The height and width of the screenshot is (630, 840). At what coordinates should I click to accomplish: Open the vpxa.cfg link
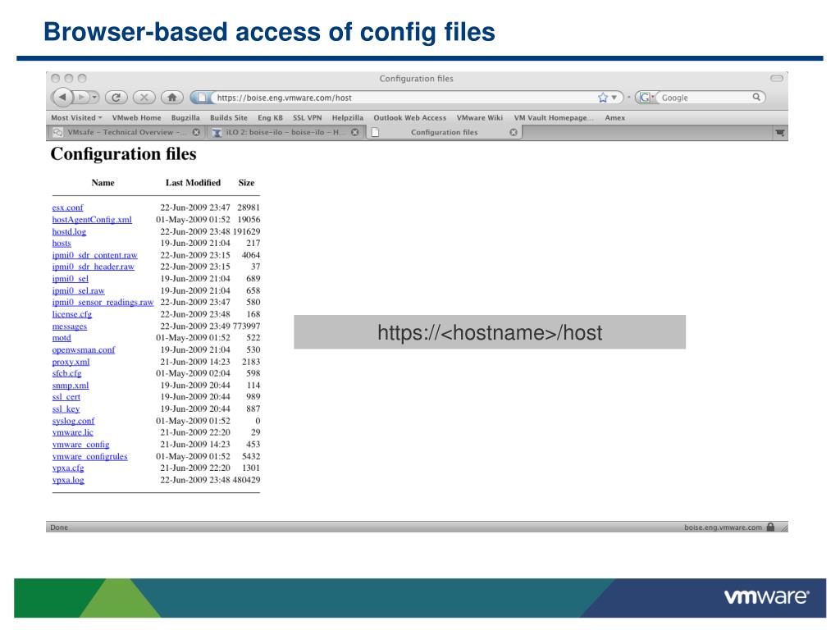68,468
